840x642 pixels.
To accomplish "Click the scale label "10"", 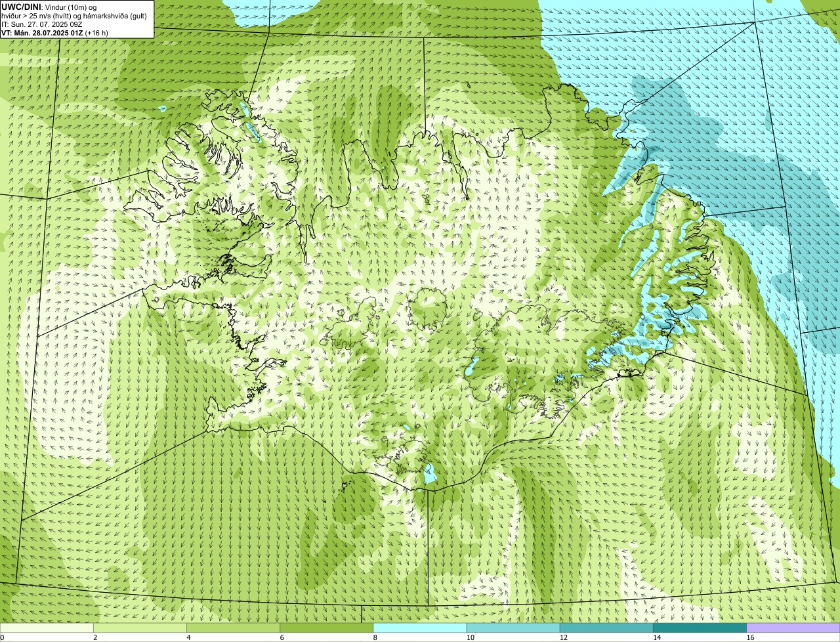I will click(x=470, y=637).
